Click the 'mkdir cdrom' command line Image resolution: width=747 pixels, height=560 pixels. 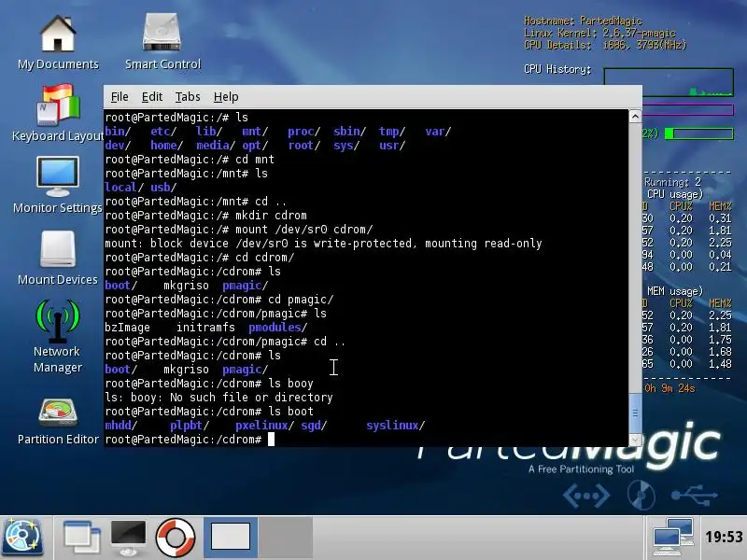point(205,216)
